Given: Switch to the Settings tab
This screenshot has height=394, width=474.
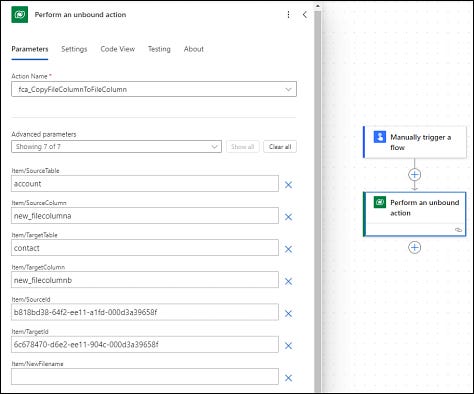Looking at the screenshot, I should coord(74,49).
